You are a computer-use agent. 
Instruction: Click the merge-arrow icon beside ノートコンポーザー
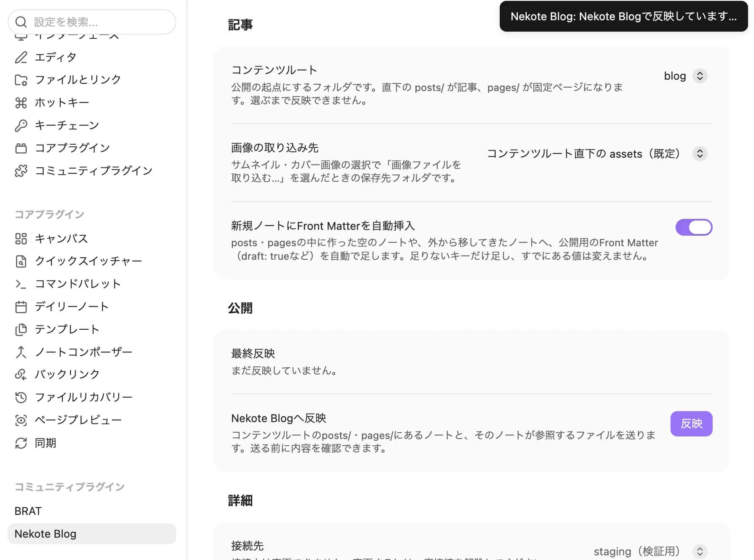21,352
